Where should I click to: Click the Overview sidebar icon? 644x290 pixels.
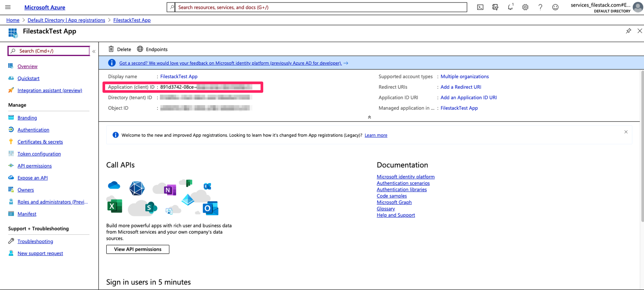[11, 66]
